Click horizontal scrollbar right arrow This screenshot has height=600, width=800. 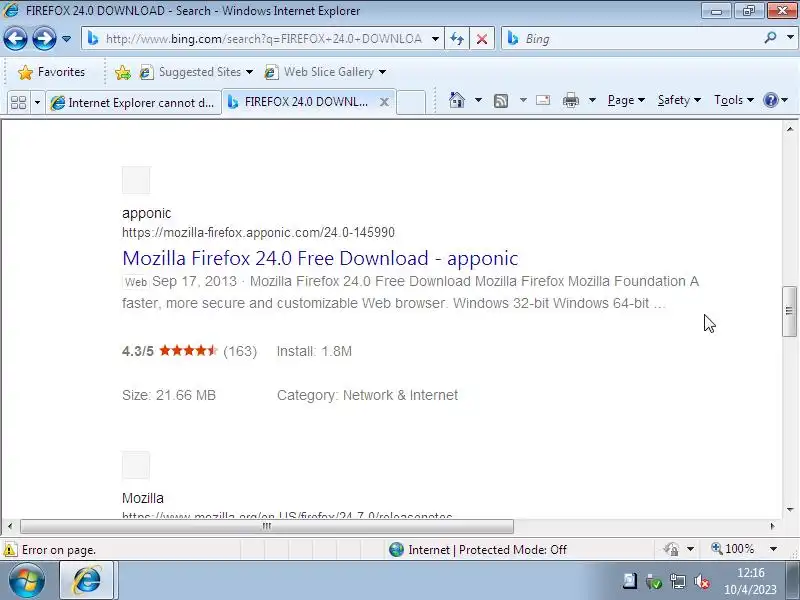pos(772,526)
